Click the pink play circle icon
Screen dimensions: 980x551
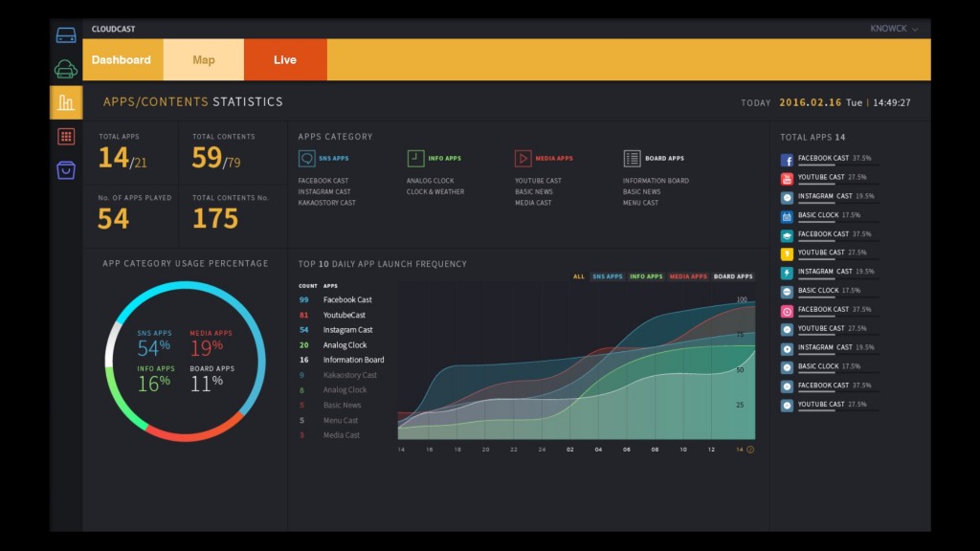click(x=787, y=311)
